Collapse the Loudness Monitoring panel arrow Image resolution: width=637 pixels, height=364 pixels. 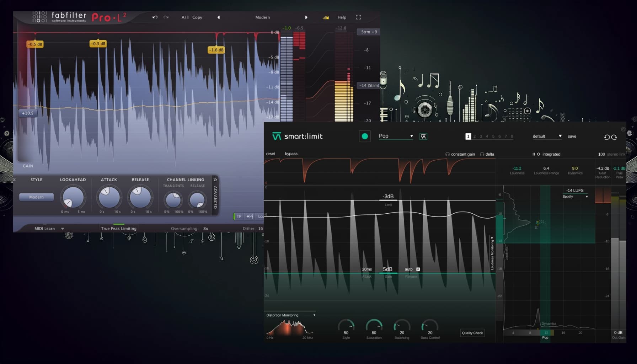[x=492, y=238]
